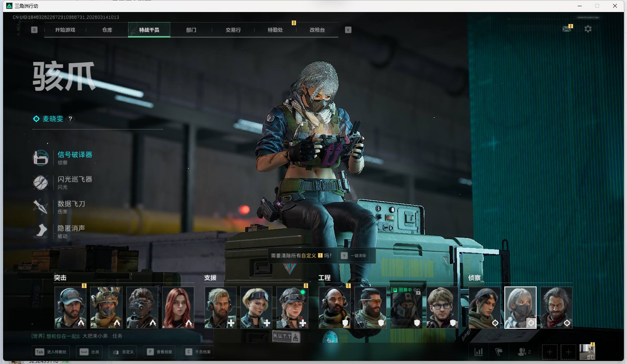
Task: Open the stats bar chart icon
Action: 479,352
